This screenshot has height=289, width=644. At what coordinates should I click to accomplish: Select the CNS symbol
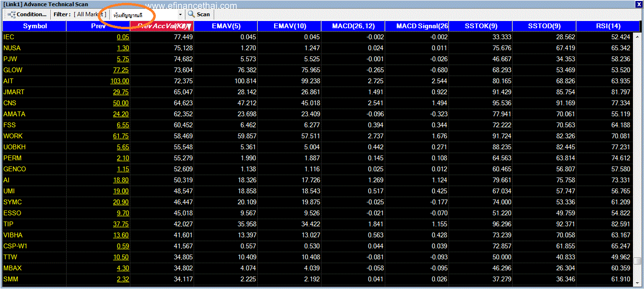coord(10,103)
